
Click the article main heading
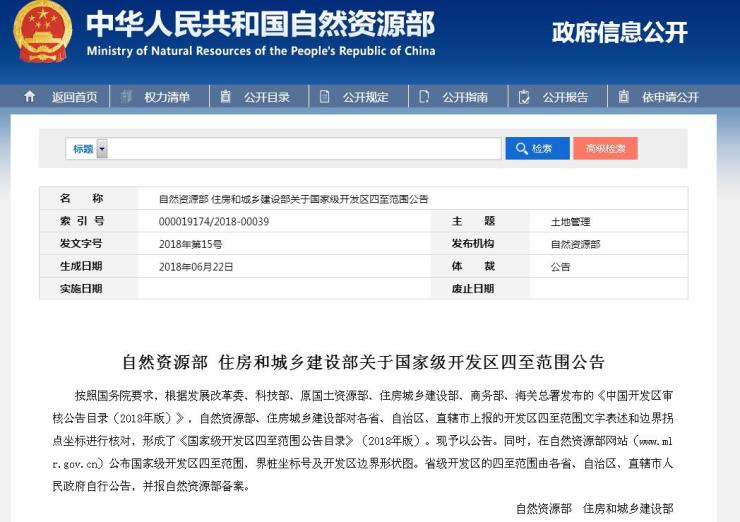click(x=363, y=362)
